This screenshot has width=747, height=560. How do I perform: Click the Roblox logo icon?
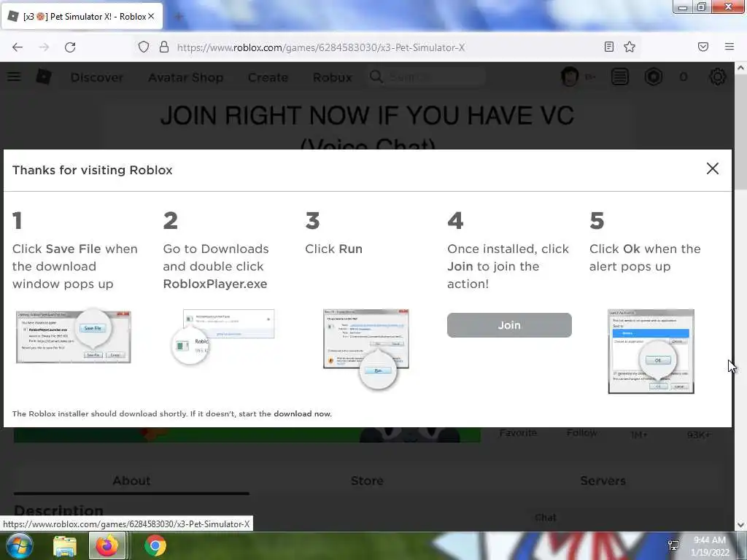44,77
